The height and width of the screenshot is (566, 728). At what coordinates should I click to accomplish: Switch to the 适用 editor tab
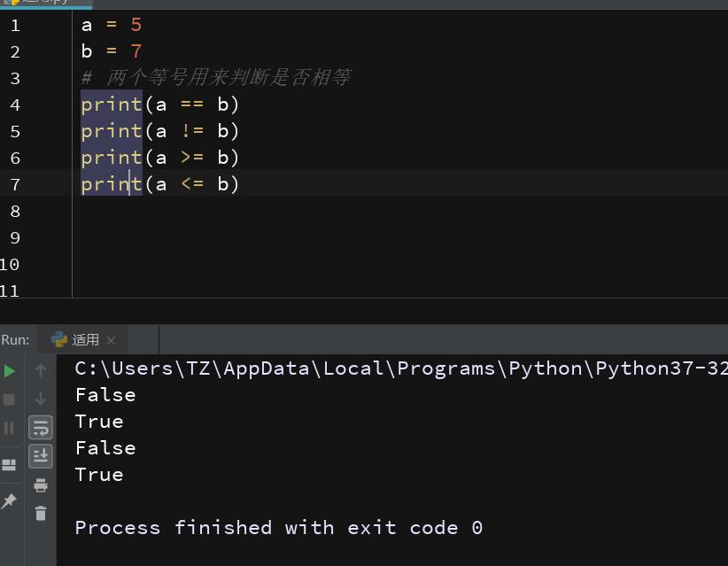click(40, 4)
